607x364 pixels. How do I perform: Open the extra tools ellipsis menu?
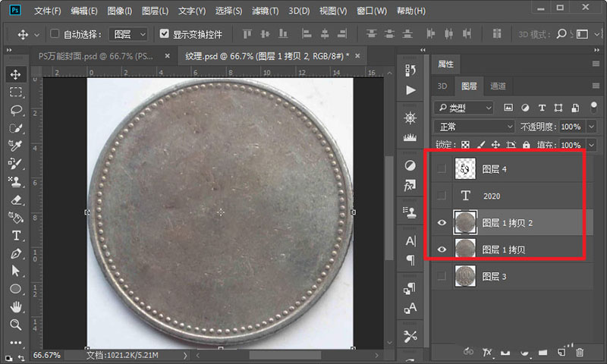pos(15,342)
